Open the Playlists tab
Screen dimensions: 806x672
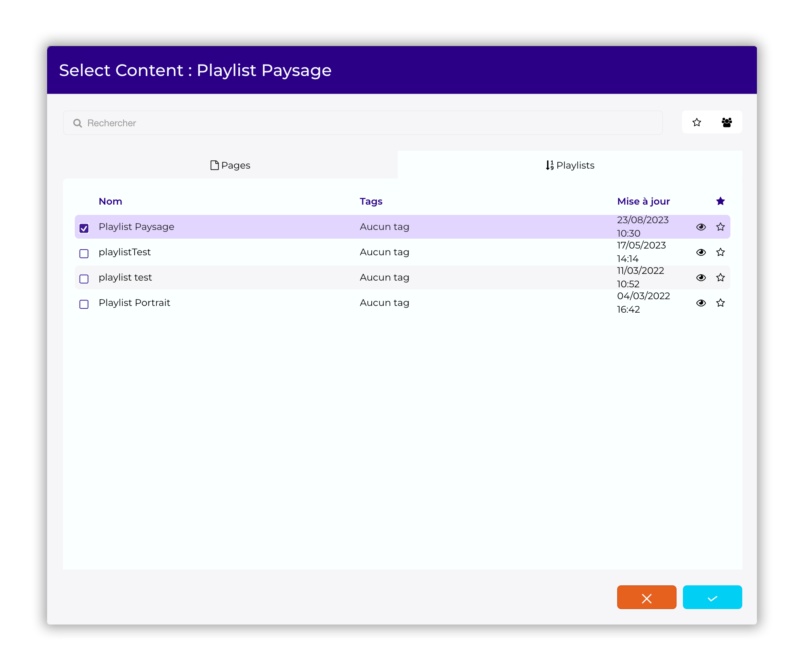coord(570,165)
